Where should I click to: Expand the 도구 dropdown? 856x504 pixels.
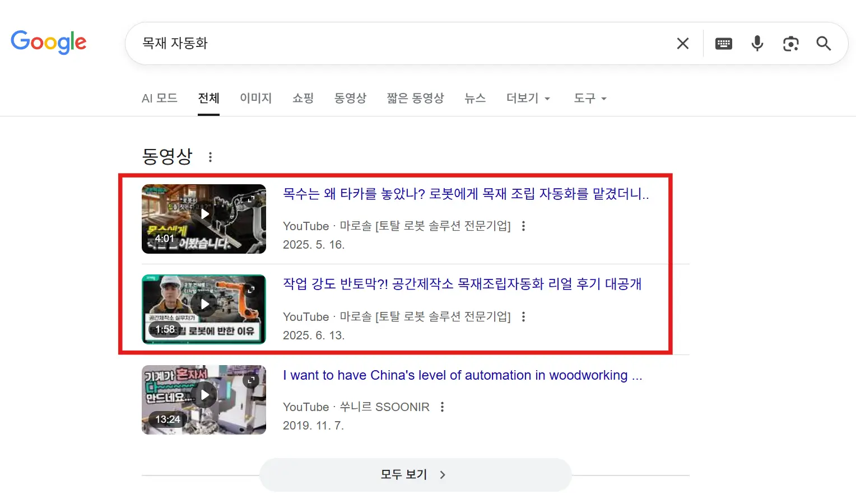point(590,98)
